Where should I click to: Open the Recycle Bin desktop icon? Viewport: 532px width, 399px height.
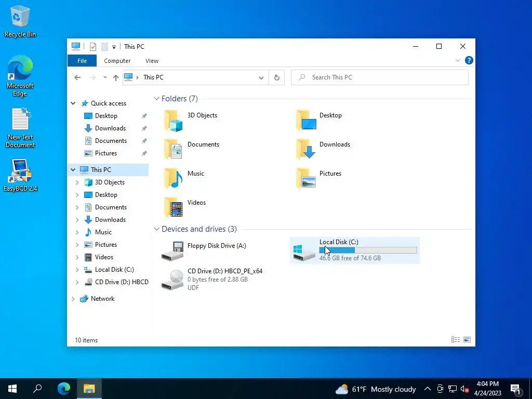click(x=20, y=21)
